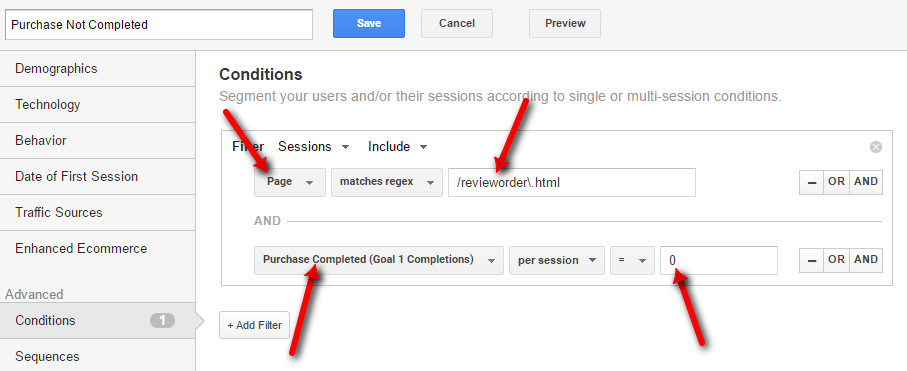Select the Demographics section
Image resolution: width=907 pixels, height=371 pixels.
98,69
